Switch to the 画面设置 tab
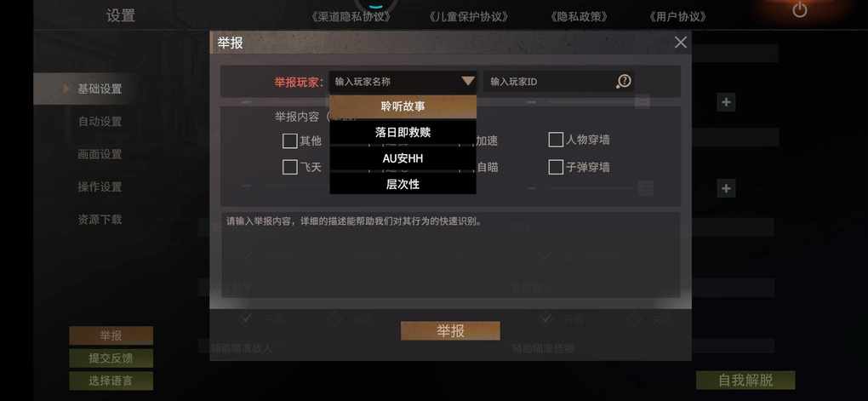 coord(100,154)
